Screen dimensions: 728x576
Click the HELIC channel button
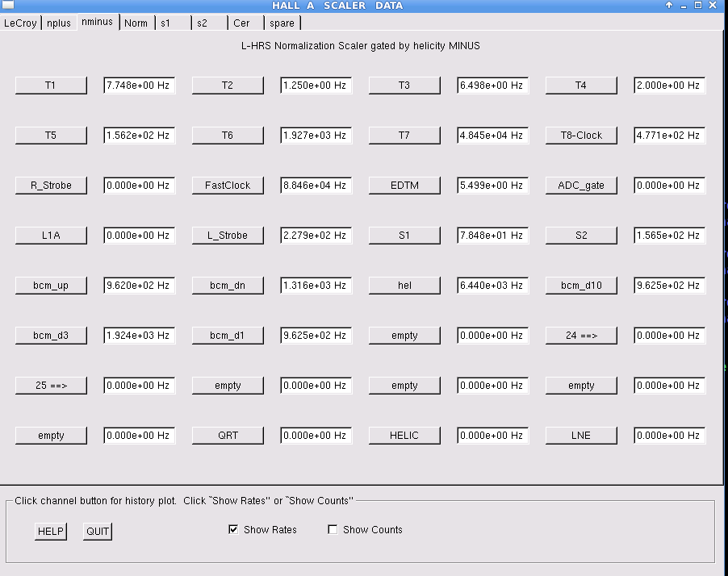(404, 436)
